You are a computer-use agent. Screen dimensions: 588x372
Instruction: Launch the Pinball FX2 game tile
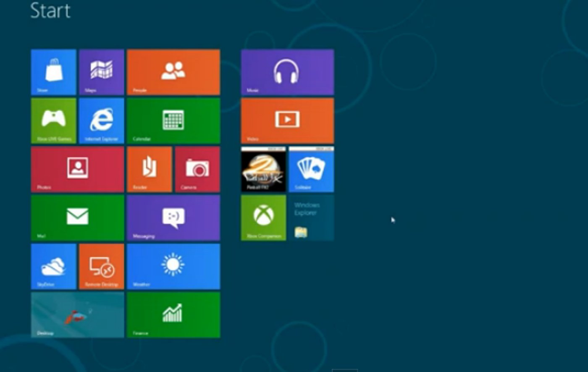click(263, 169)
